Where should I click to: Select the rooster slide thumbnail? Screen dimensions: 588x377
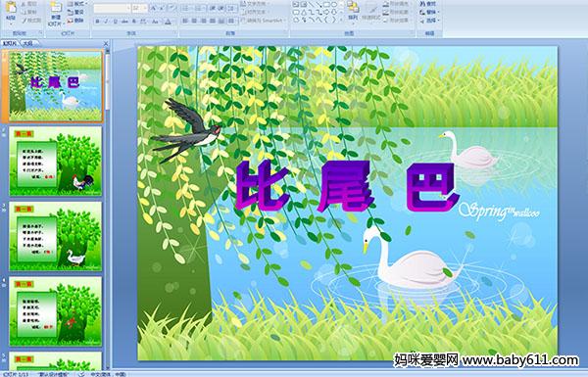click(x=56, y=162)
